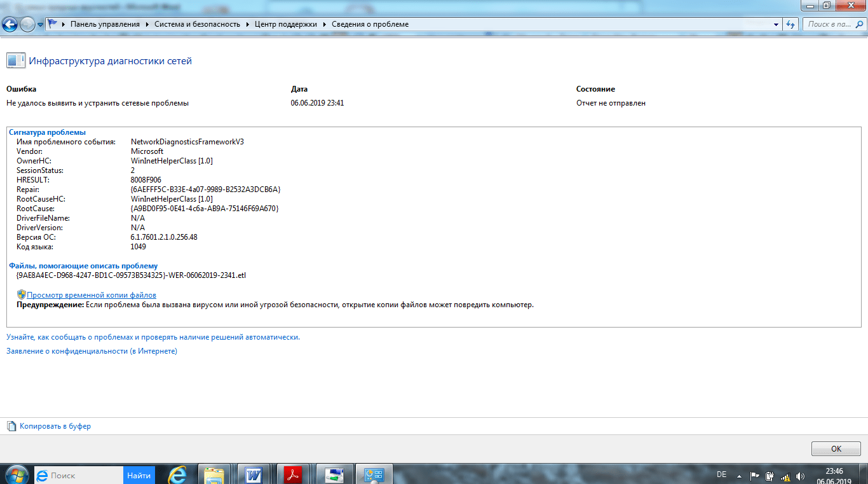Click the network status tray icon
868x484 pixels.
785,476
